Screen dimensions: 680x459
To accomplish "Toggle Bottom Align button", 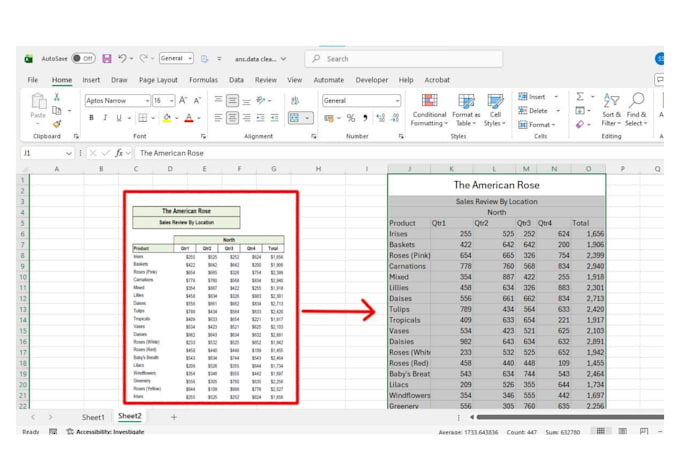I will (x=246, y=101).
